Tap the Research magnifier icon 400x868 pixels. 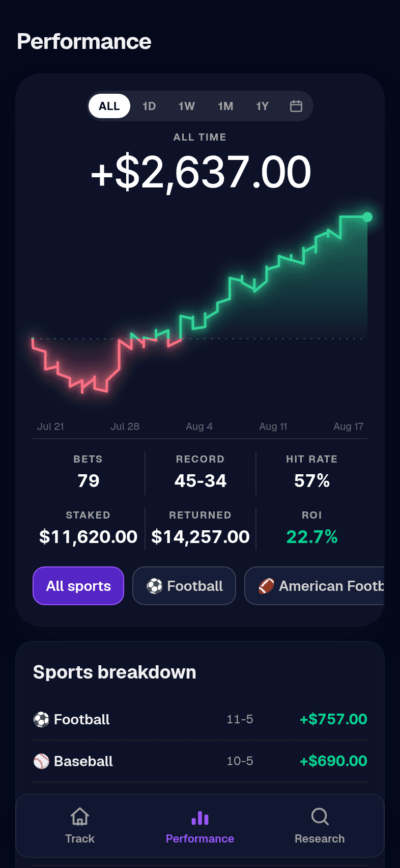(x=320, y=817)
